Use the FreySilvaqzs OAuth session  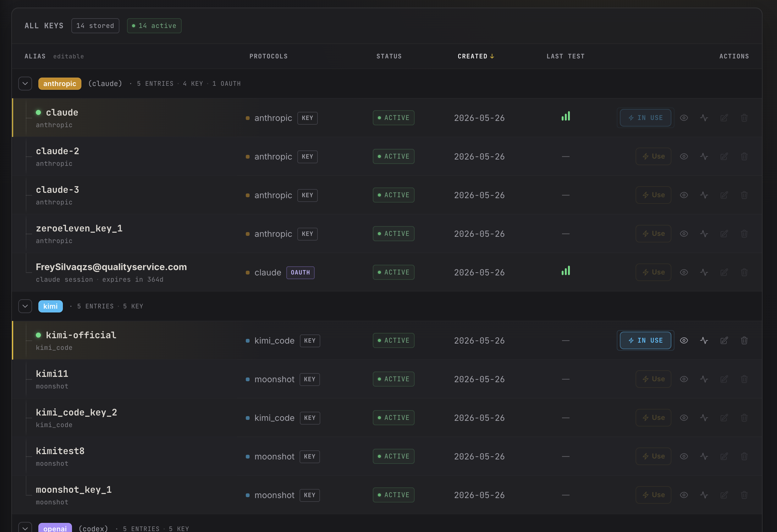[x=653, y=272]
